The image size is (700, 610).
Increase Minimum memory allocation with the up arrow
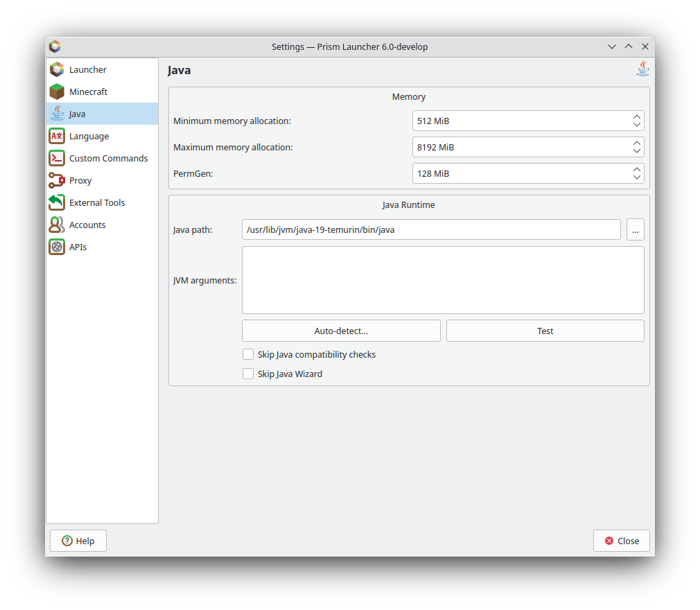[636, 117]
